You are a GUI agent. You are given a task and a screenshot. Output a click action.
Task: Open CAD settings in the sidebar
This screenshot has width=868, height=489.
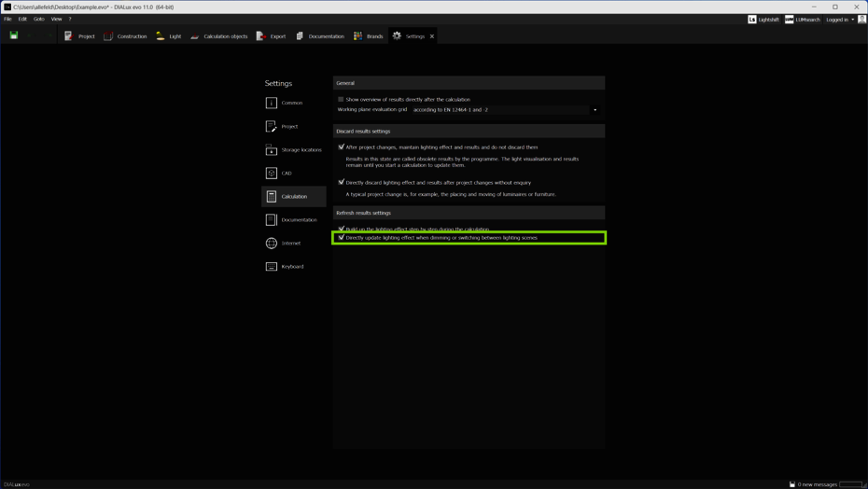[287, 173]
